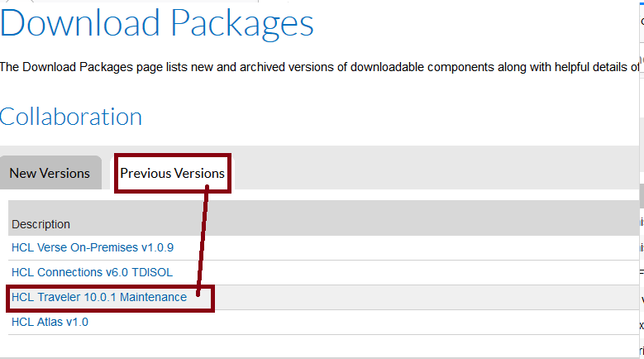
Task: Click the blank area below HCL Atlas row
Action: [321, 346]
